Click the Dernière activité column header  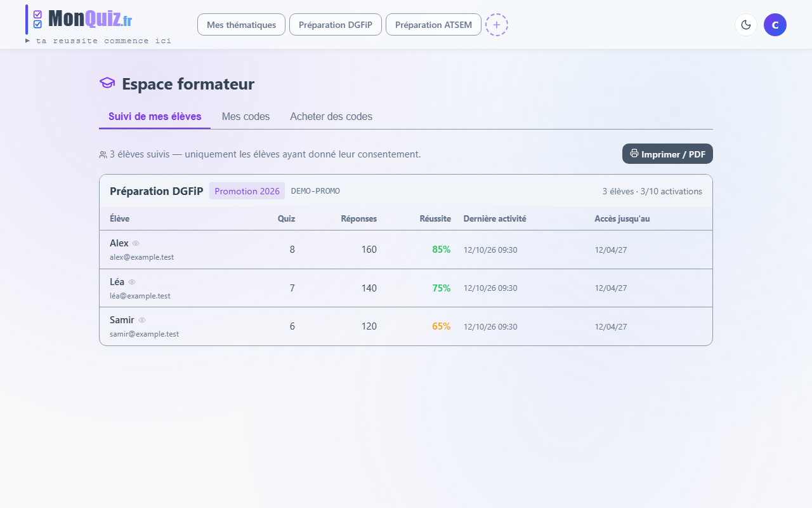point(495,218)
